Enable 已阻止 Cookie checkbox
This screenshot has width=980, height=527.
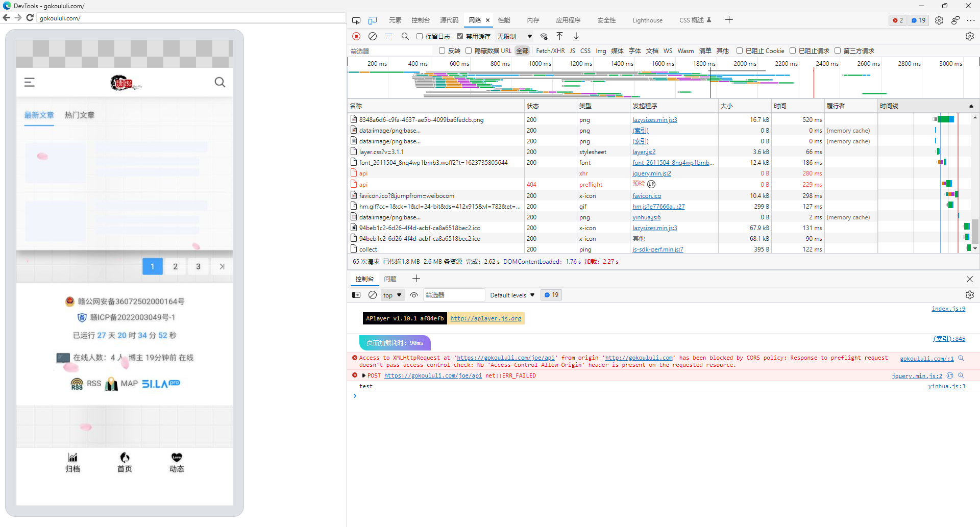click(740, 51)
